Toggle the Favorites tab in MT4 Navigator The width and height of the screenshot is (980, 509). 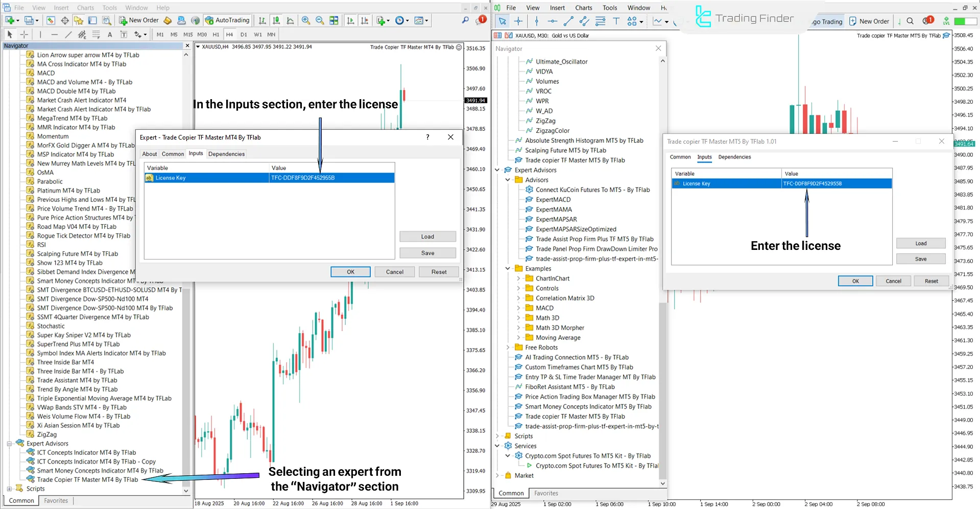pos(56,500)
